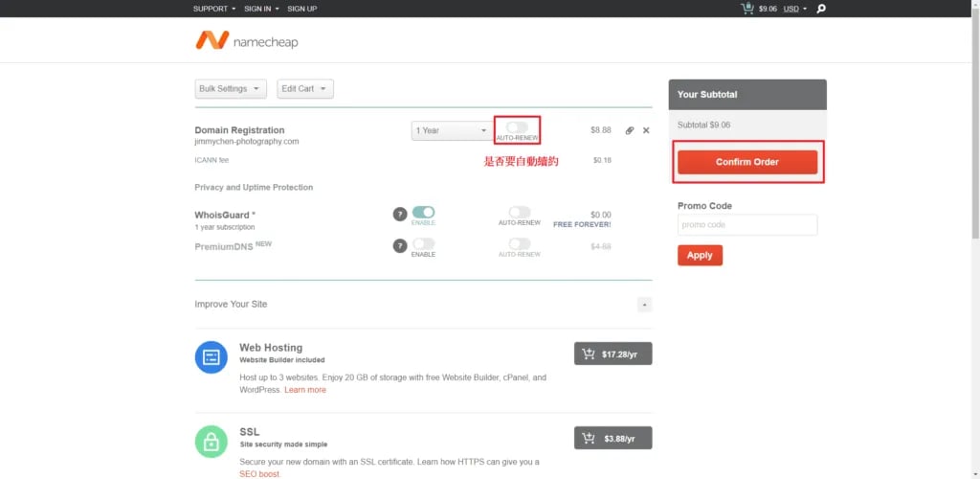This screenshot has height=479, width=980.
Task: Click the Web Hosting blue icon
Action: [212, 357]
